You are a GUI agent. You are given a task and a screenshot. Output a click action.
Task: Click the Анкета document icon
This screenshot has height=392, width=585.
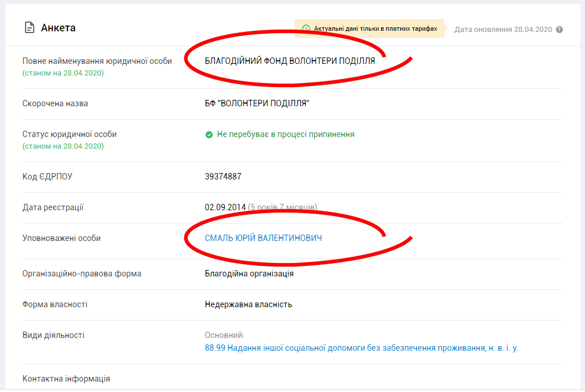point(28,28)
